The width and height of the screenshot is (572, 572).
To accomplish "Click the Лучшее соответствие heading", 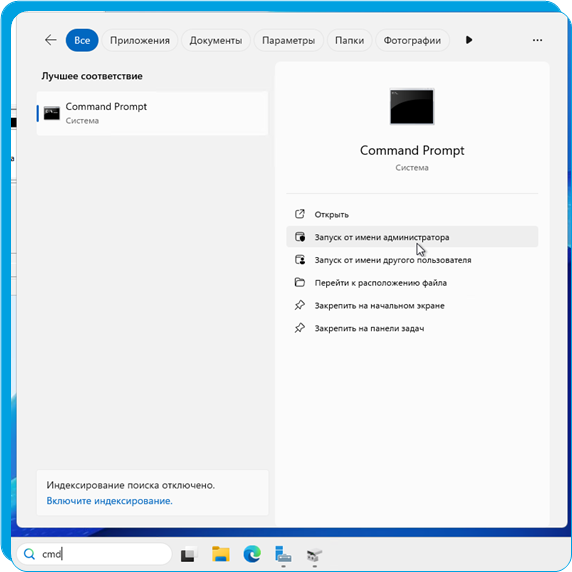I will pos(92,76).
